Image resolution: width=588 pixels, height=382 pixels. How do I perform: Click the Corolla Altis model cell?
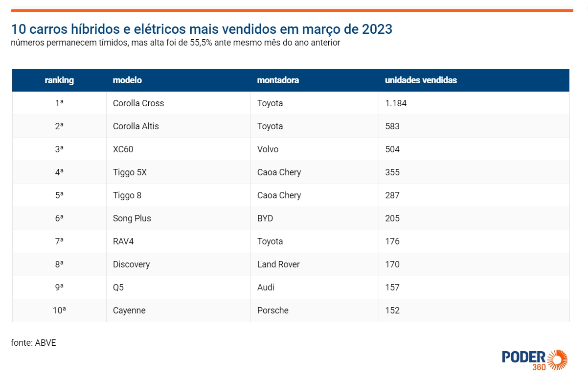click(179, 126)
